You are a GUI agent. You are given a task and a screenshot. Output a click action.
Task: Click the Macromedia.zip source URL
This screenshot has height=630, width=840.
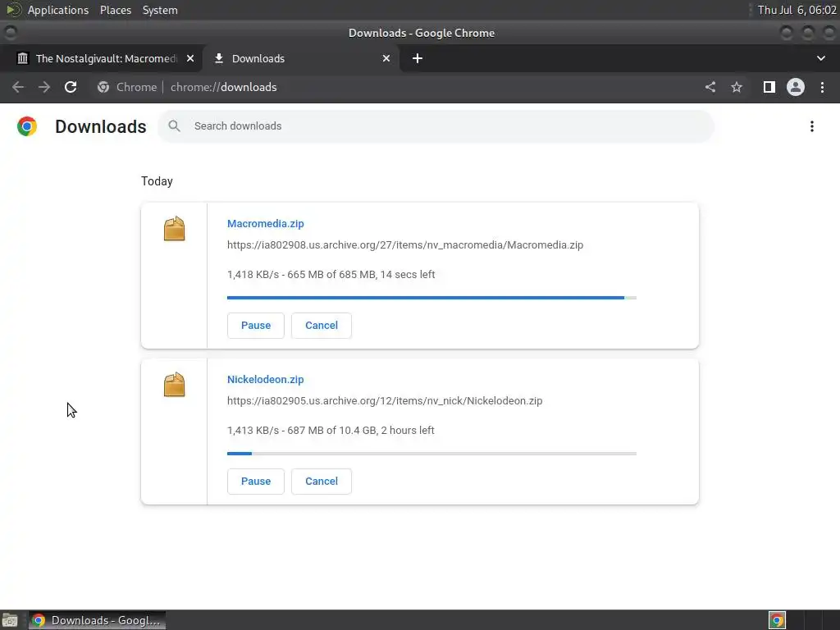[405, 244]
